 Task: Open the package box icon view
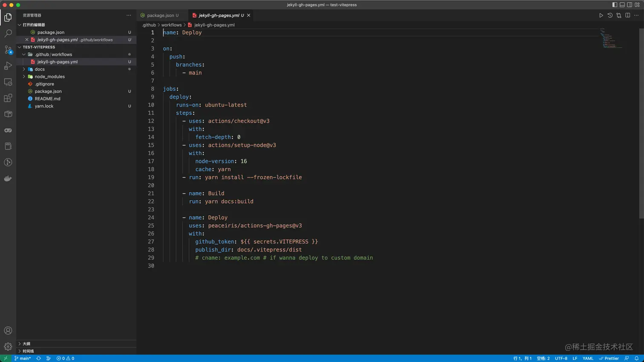(x=8, y=114)
